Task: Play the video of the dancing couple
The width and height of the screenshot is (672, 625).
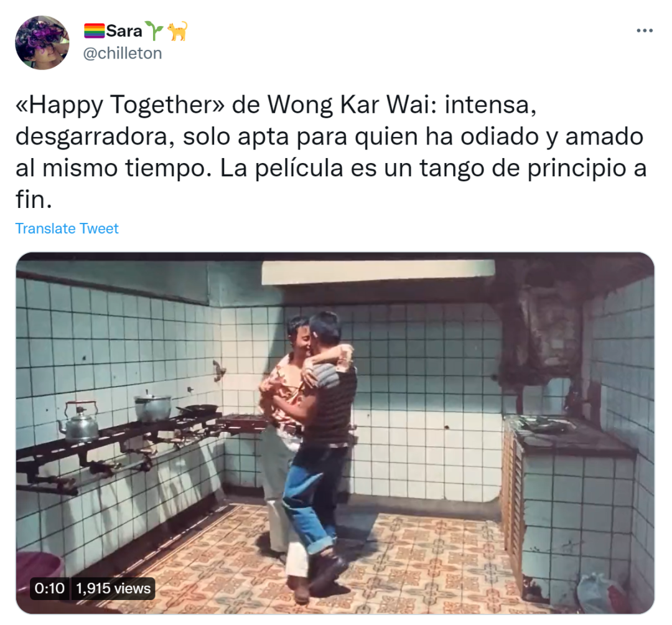Action: point(335,433)
